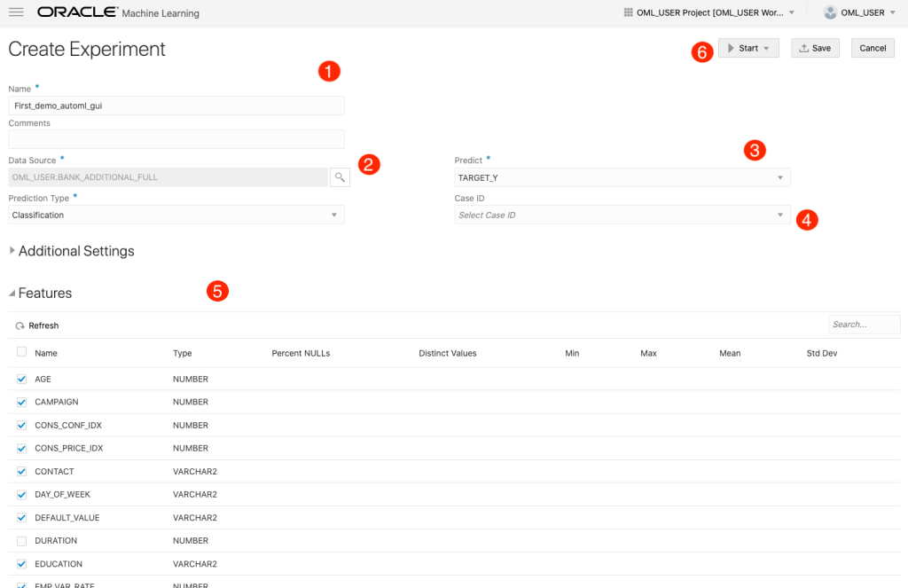Click the Cancel button
Screen dimensions: 908x588
click(x=873, y=48)
